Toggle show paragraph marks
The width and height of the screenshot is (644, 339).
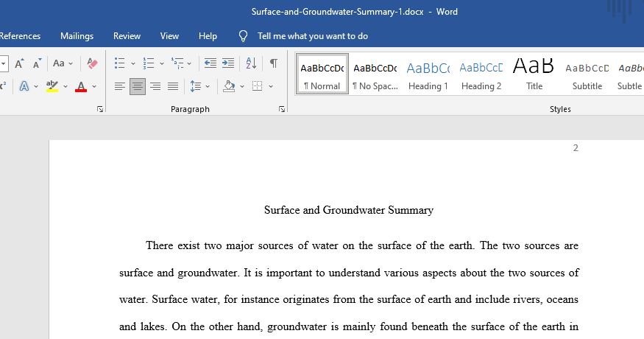(274, 63)
